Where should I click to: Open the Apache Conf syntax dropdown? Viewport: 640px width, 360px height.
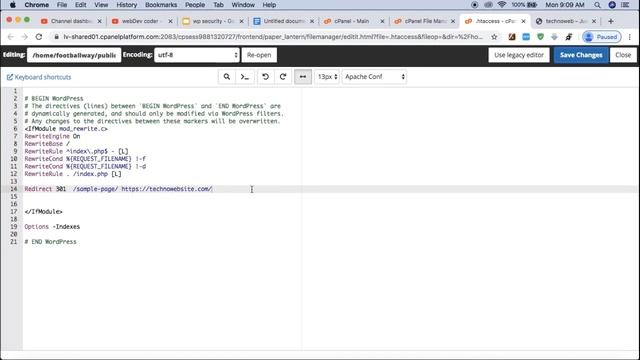pos(374,77)
